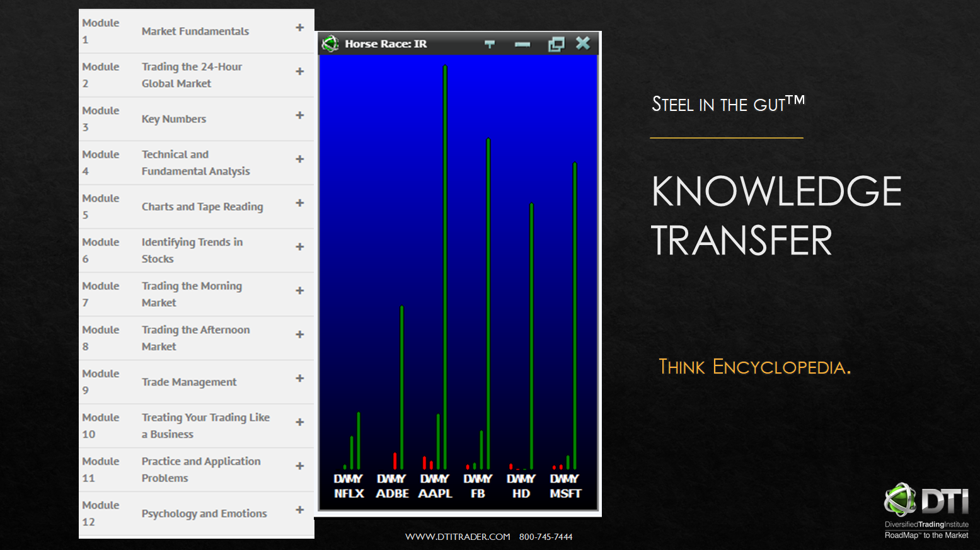Expand Module 1 Market Fundamentals
This screenshot has width=980, height=550.
point(299,28)
